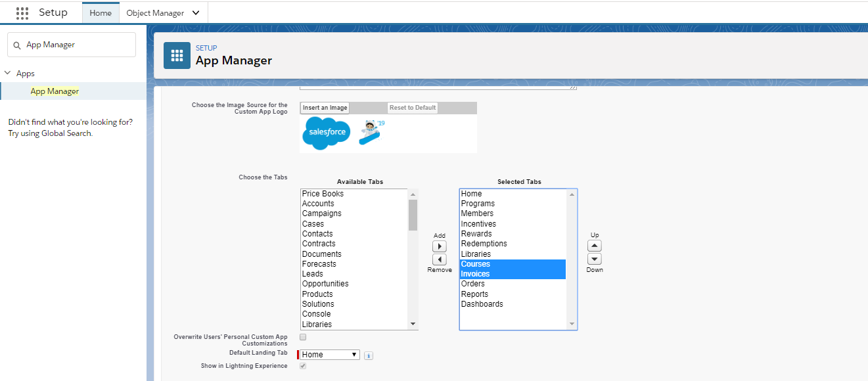Select Libraries in Selected Tabs list
868x381 pixels.
coord(513,254)
